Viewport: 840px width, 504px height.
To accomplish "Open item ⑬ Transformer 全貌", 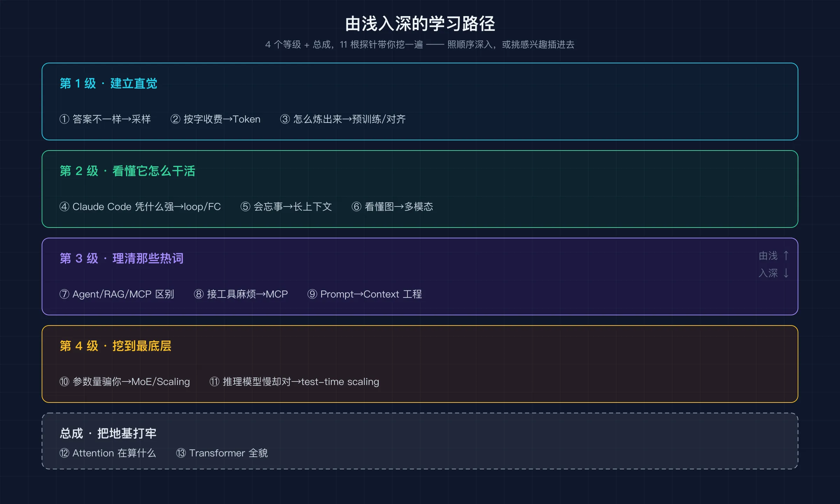I will 222,453.
